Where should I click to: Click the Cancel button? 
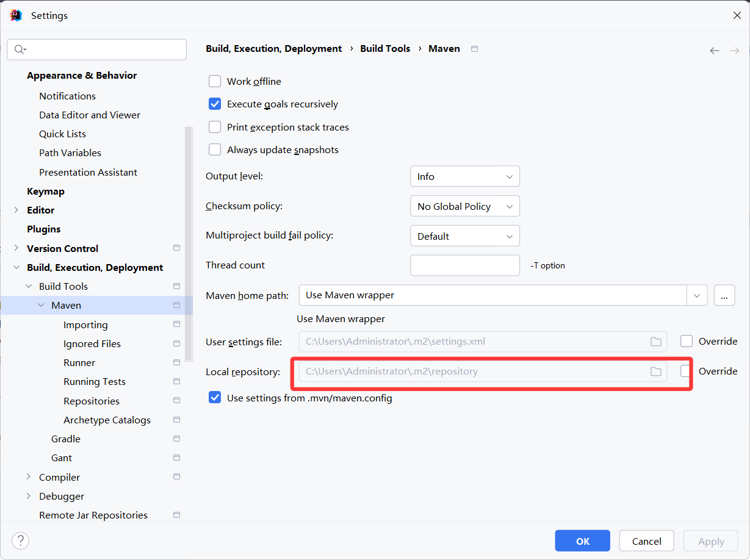click(x=646, y=541)
